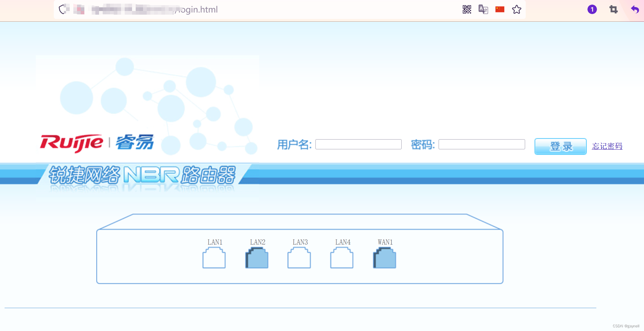Click the LAN3 label text
This screenshot has height=331, width=644.
pos(300,242)
